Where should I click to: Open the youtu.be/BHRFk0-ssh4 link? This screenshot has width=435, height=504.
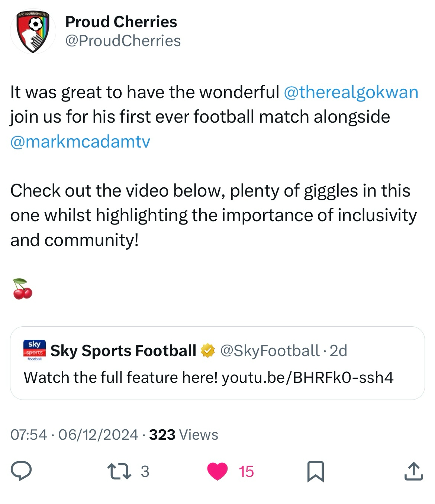point(307,377)
